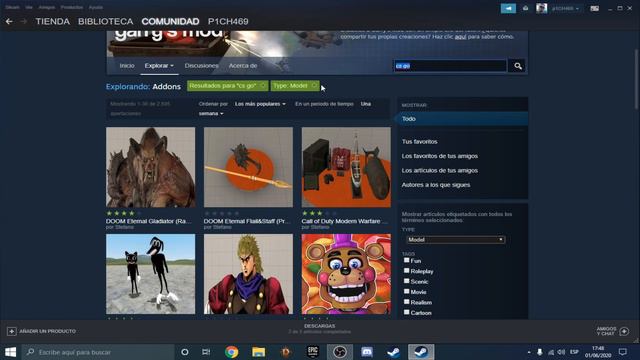
Task: Remove the 'cs go' results filter tag
Action: (262, 85)
